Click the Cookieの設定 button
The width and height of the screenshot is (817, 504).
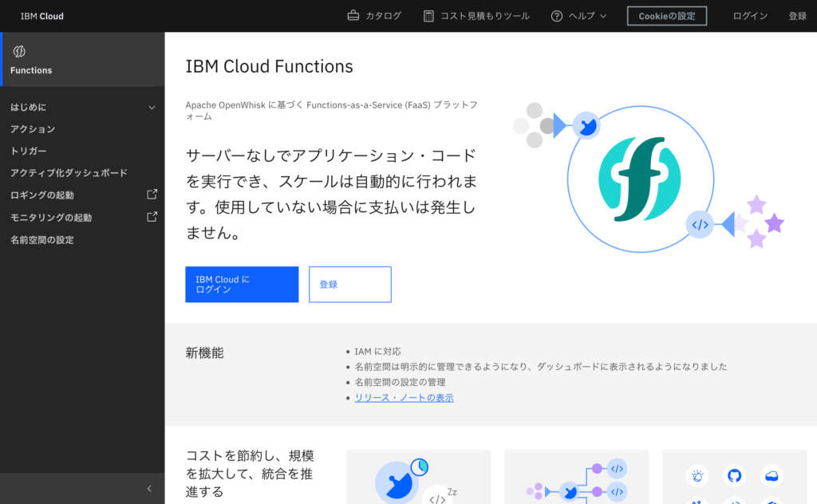[x=666, y=16]
